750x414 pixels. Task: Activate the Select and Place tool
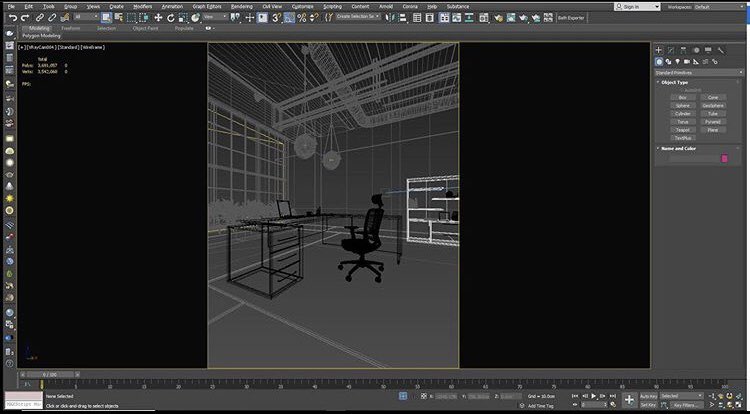click(x=196, y=18)
